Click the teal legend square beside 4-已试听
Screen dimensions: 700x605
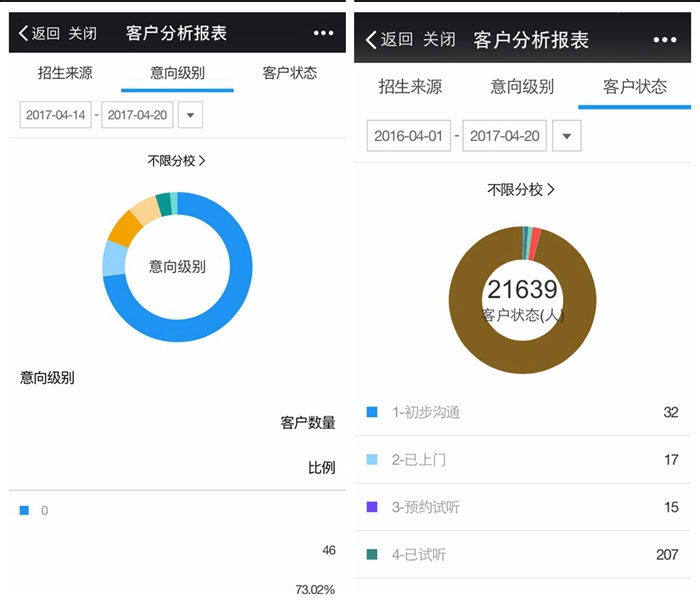[x=372, y=554]
